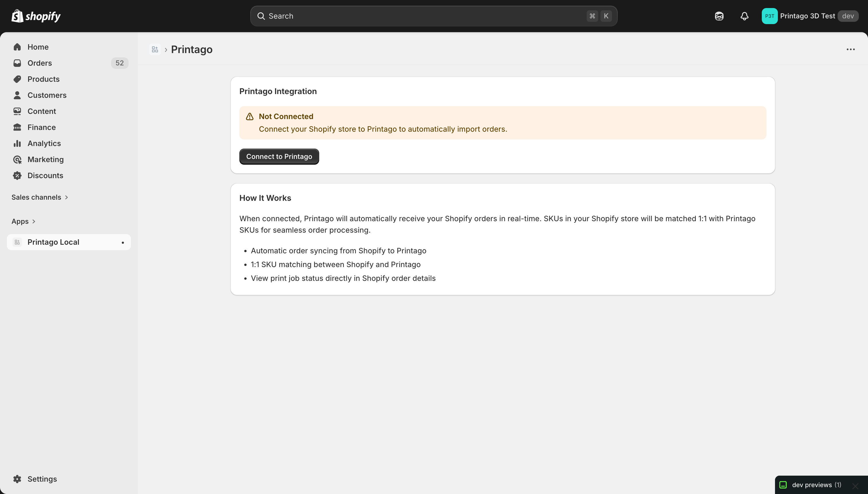
Task: Open Customers from the sidebar
Action: (47, 95)
